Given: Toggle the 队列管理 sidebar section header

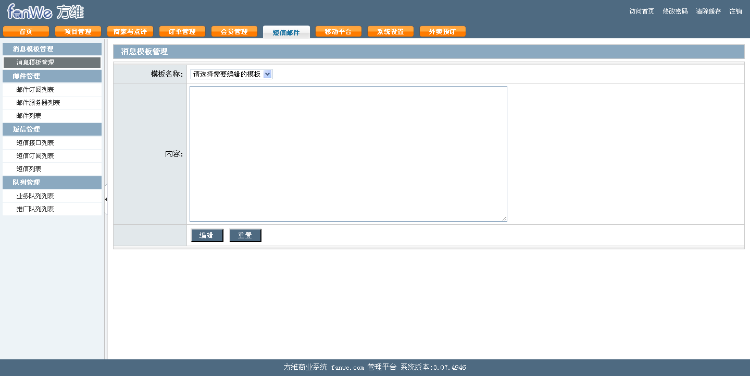Looking at the screenshot, I should (52, 182).
